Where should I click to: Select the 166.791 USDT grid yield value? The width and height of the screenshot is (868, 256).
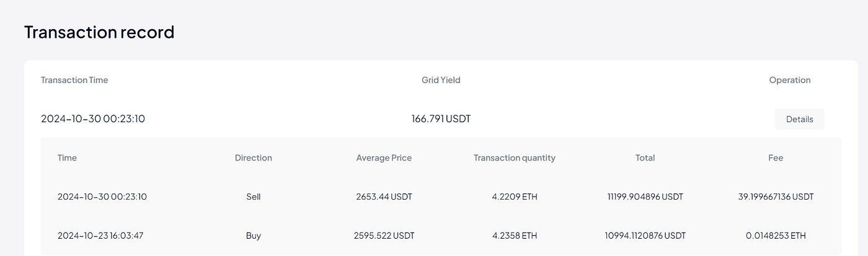[441, 118]
